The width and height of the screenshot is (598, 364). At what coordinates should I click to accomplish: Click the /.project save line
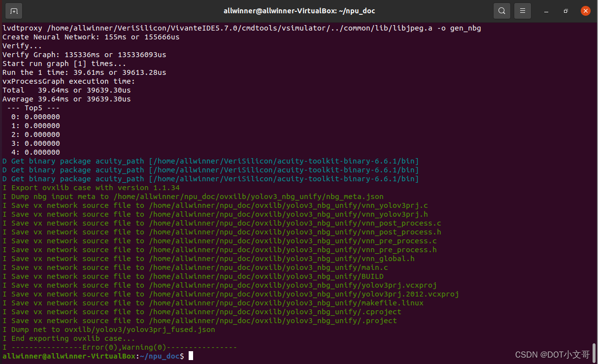[x=199, y=321]
